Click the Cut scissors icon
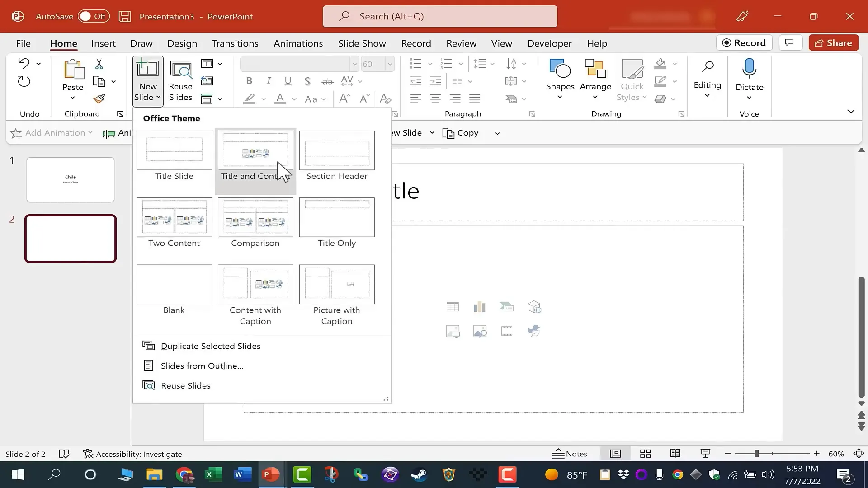The height and width of the screenshot is (488, 868). point(99,64)
